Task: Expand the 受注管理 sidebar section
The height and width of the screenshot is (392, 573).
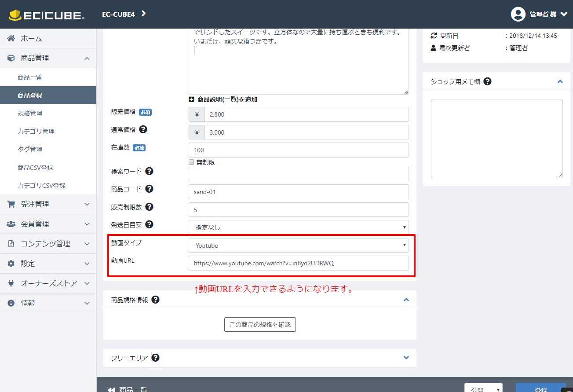Action: (x=87, y=204)
